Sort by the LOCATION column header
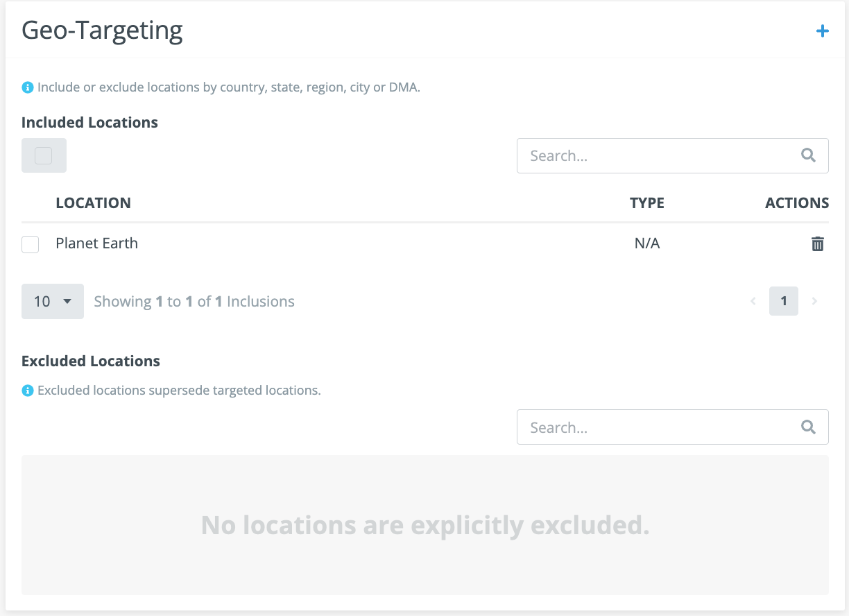 [x=93, y=203]
